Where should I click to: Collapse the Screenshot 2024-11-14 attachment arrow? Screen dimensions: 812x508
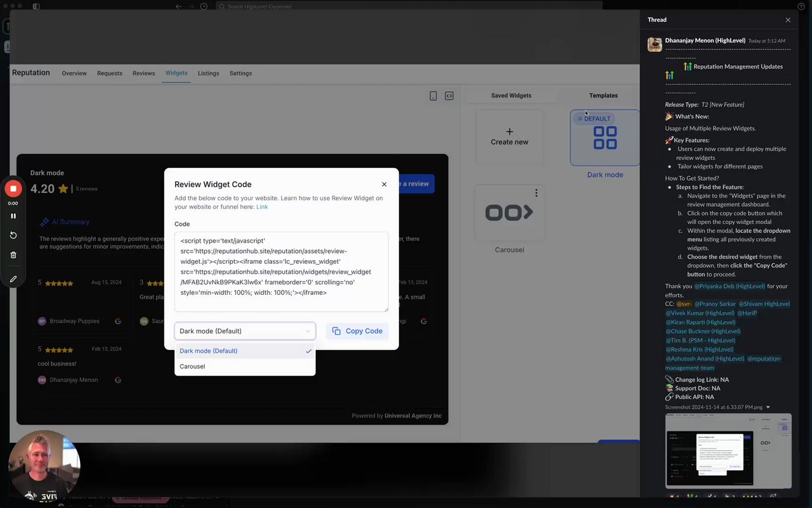click(x=768, y=407)
